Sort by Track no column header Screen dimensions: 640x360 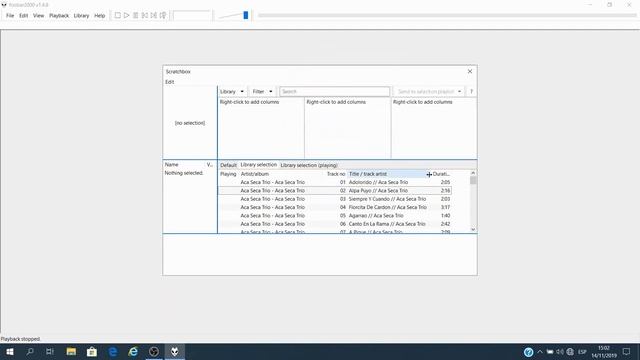336,174
